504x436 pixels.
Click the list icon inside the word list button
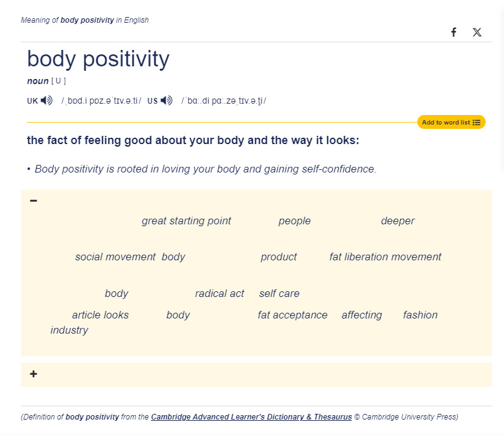pos(476,123)
